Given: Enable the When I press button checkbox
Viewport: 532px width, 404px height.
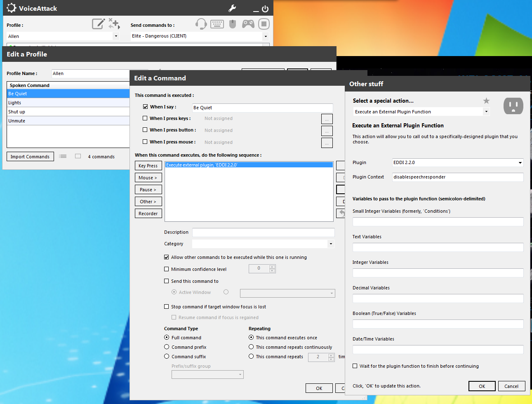Looking at the screenshot, I should coord(145,129).
